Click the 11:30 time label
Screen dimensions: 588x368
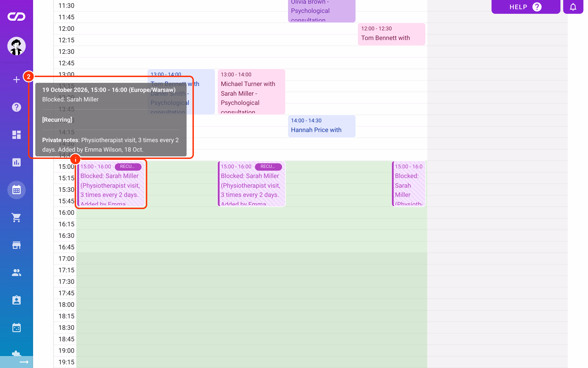pos(66,6)
